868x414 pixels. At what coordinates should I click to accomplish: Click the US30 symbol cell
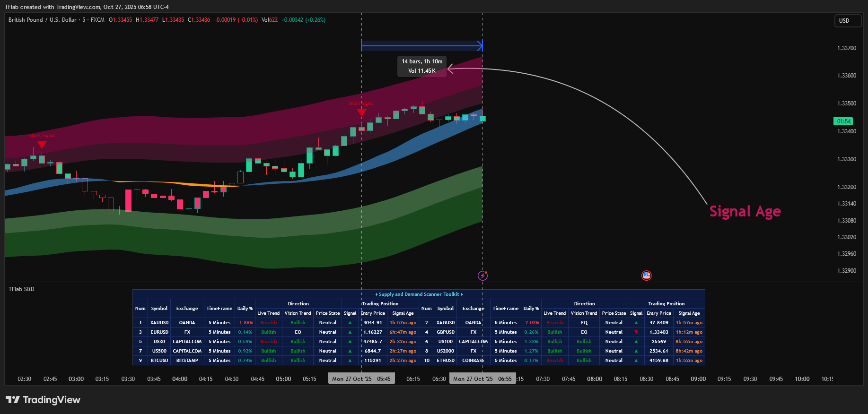(x=159, y=342)
